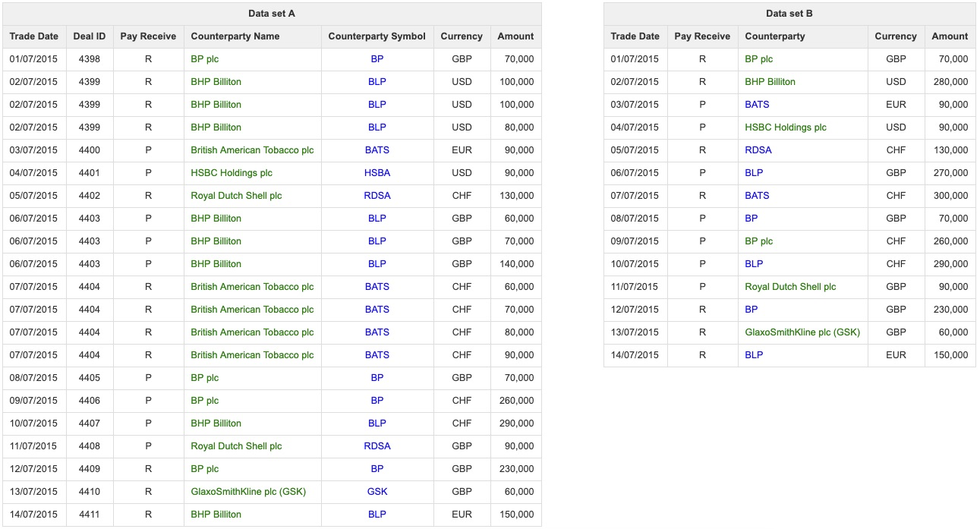Click the 'Data set A' table title
Image resolution: width=980 pixels, height=529 pixels.
coord(273,14)
